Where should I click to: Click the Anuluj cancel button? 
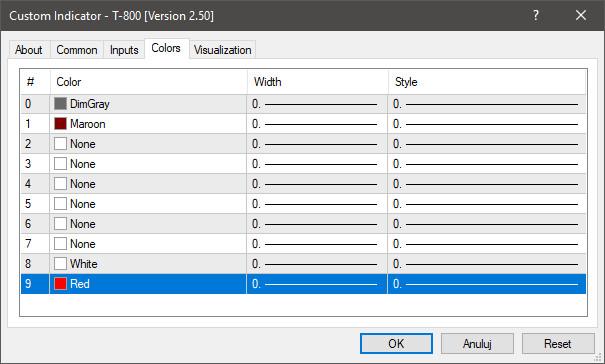[x=477, y=344]
